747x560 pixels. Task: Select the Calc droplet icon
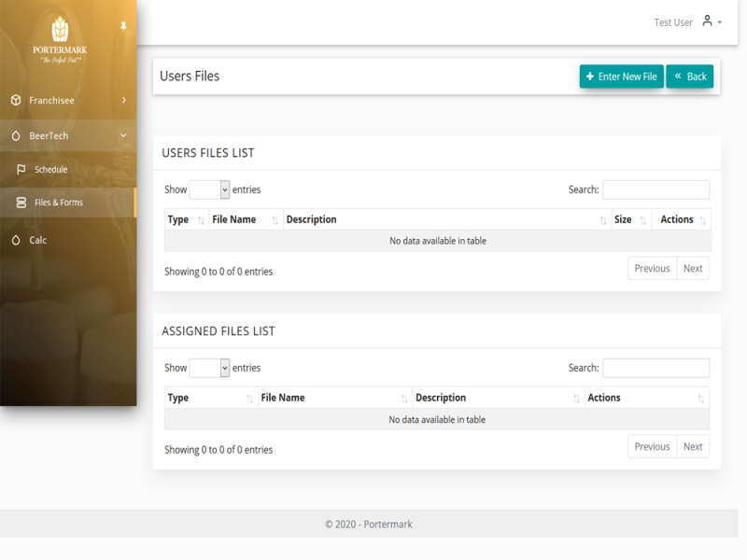(x=15, y=240)
